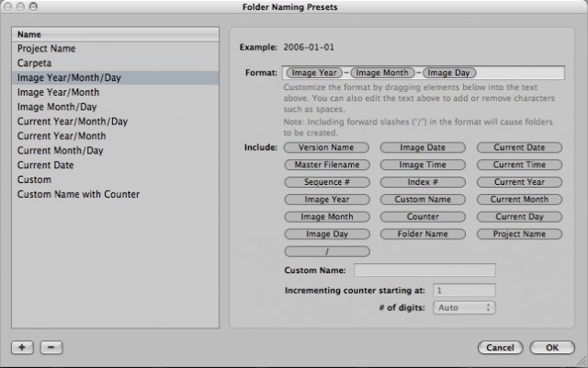Select the Current Year/Month preset

point(115,136)
